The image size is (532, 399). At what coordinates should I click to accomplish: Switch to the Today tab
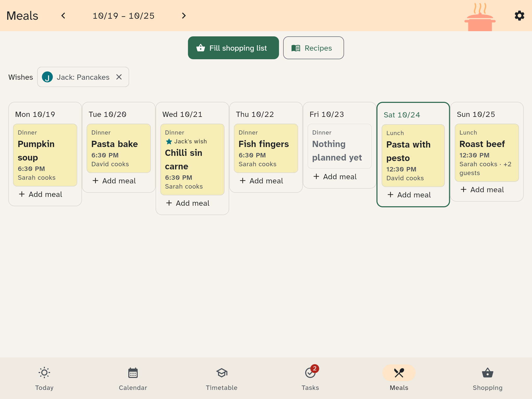click(44, 378)
